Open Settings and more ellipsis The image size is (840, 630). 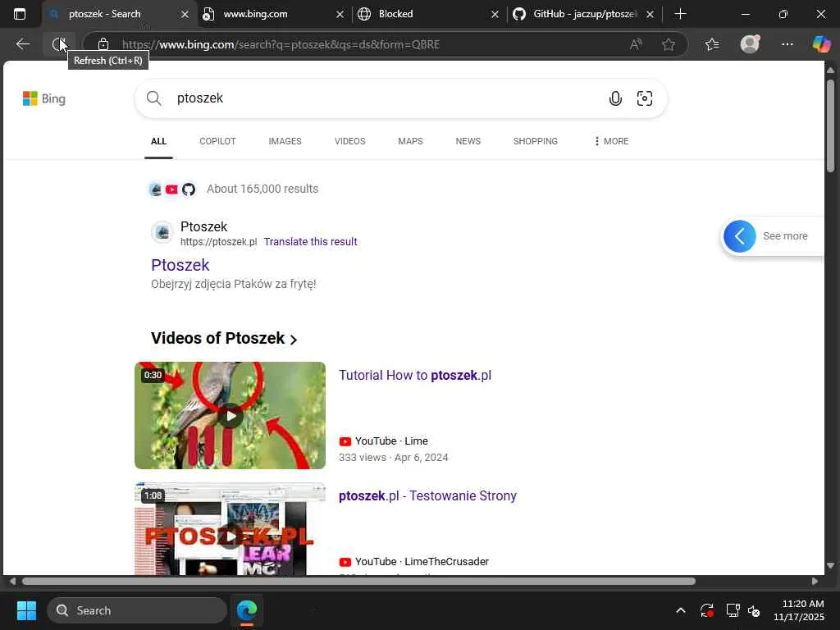(x=787, y=44)
